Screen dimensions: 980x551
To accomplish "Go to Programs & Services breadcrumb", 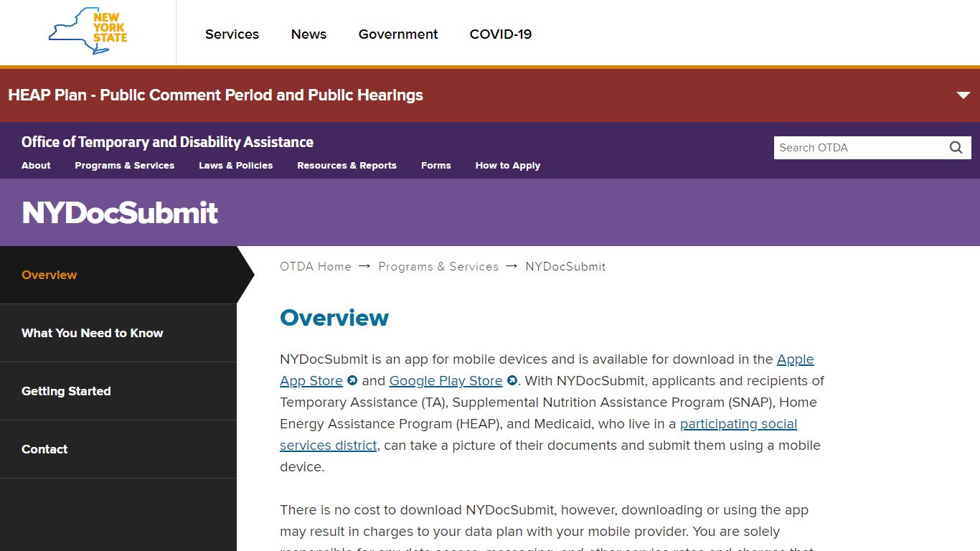I will [438, 266].
